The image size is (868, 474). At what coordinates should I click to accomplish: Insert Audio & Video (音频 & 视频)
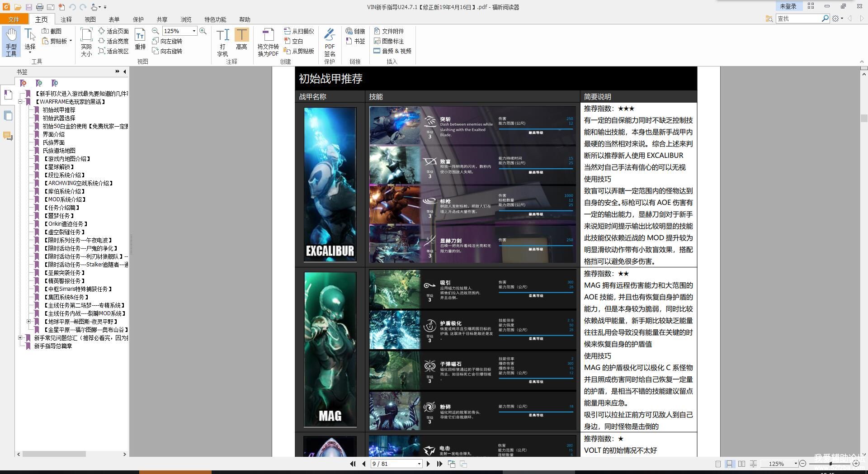392,51
